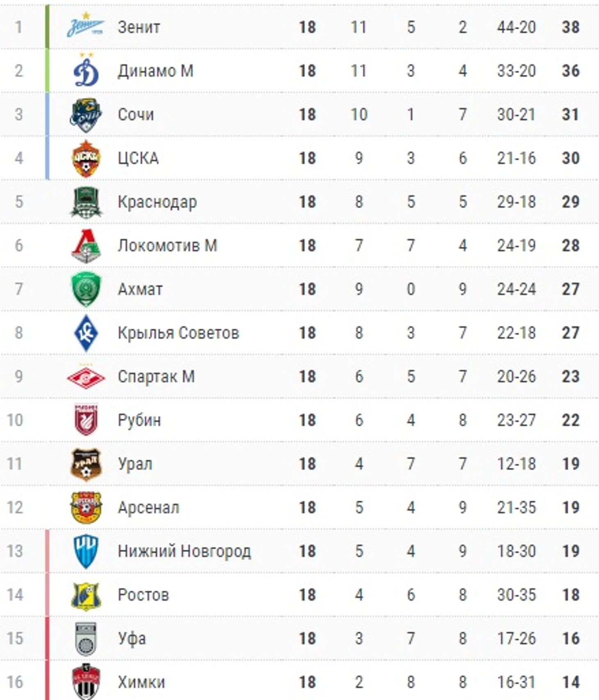Open the Ростов team name link

coord(143,595)
